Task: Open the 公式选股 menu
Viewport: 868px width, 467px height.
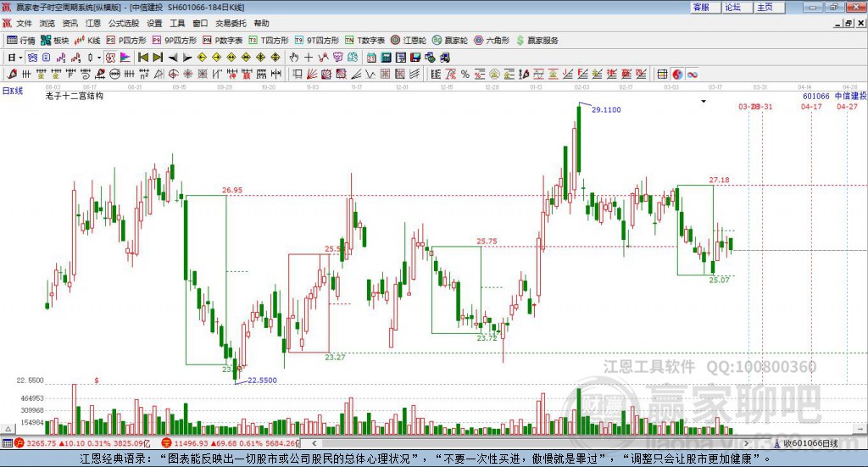Action: (x=124, y=23)
